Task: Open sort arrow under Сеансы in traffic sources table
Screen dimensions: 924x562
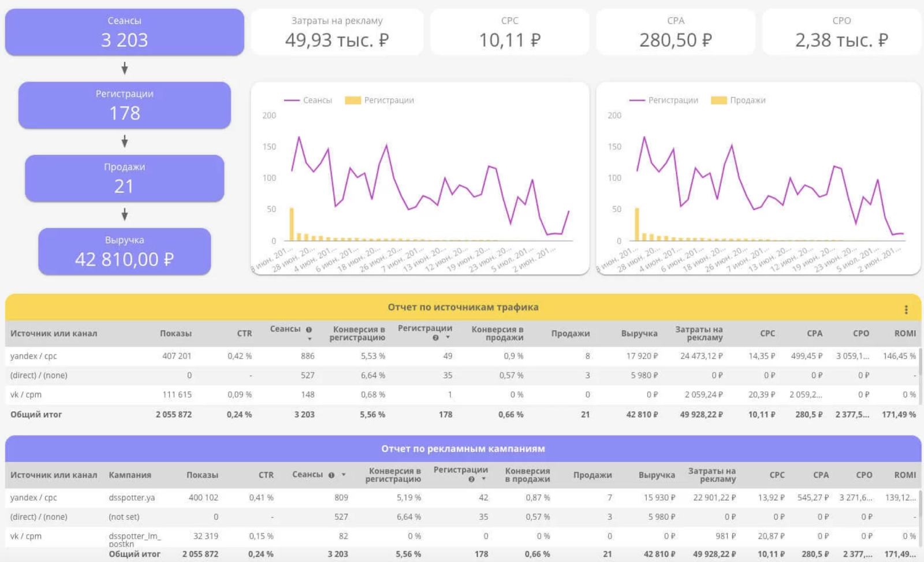Action: (x=310, y=339)
